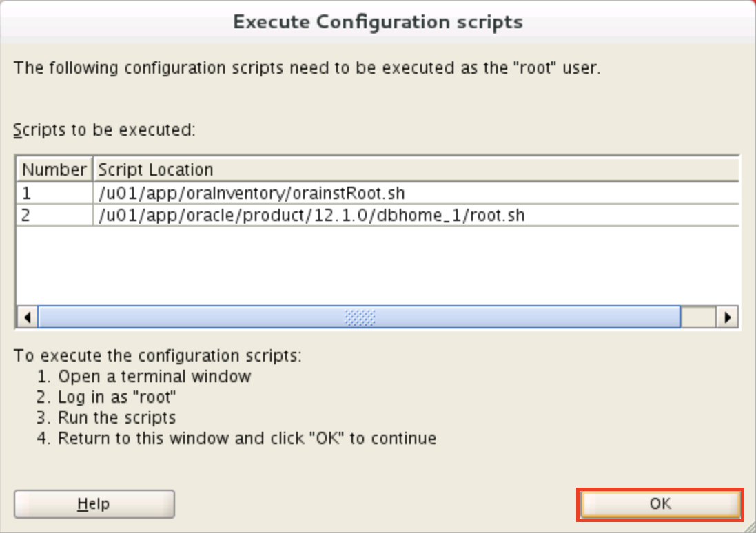Select the orainstRoot.sh script path row
756x533 pixels.
click(252, 193)
